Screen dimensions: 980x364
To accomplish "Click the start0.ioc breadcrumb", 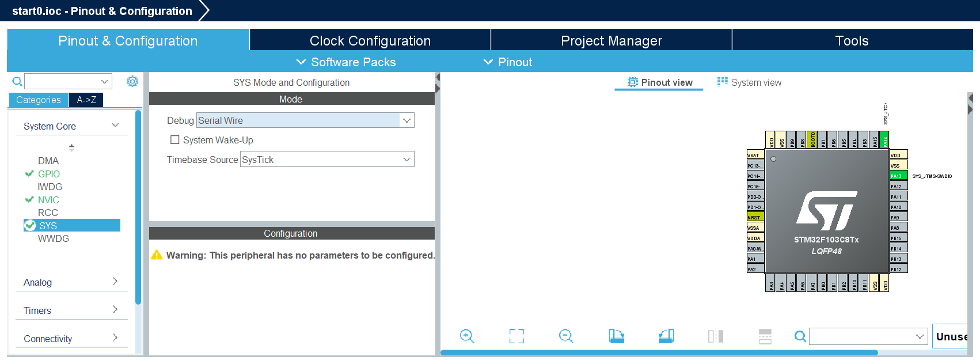I will (102, 11).
